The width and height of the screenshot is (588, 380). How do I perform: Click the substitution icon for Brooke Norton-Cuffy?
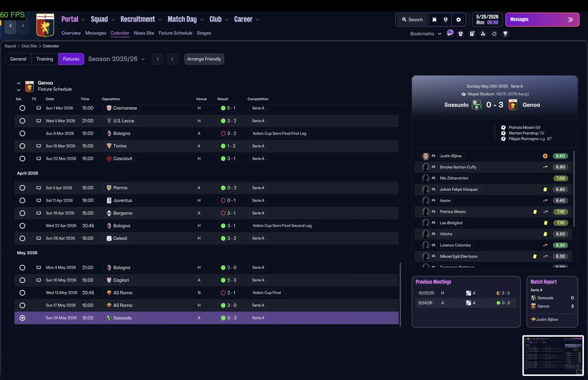pyautogui.click(x=545, y=167)
